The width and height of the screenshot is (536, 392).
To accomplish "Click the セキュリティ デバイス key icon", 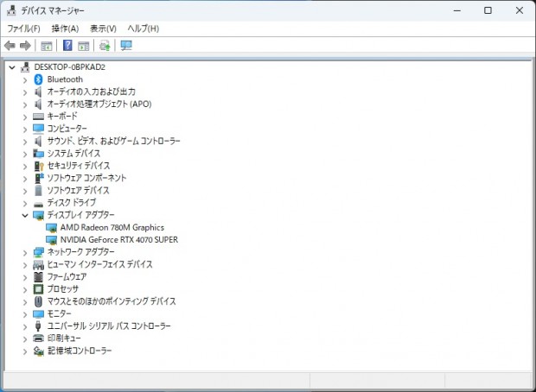I will [39, 166].
